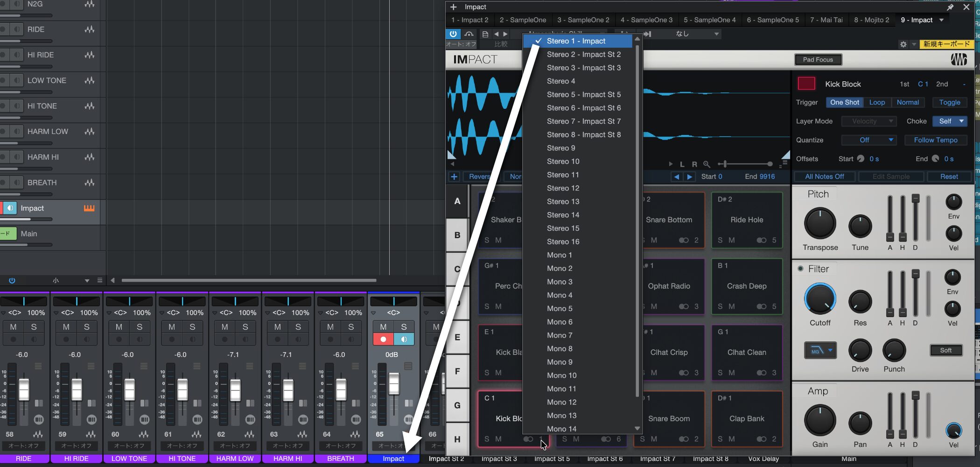Viewport: 980px width, 467px height.
Task: Open plugin settings gear icon
Action: click(903, 44)
